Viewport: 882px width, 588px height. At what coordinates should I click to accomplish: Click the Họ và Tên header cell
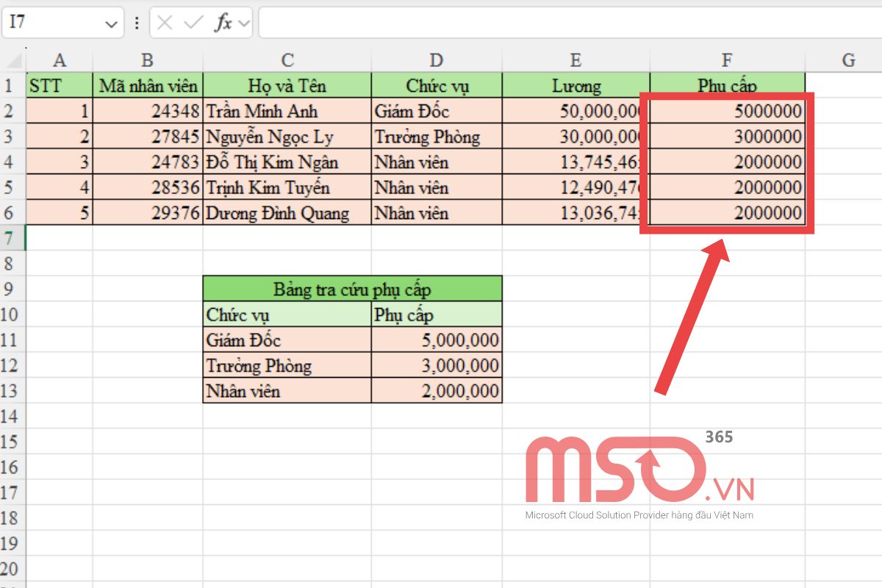pyautogui.click(x=287, y=85)
